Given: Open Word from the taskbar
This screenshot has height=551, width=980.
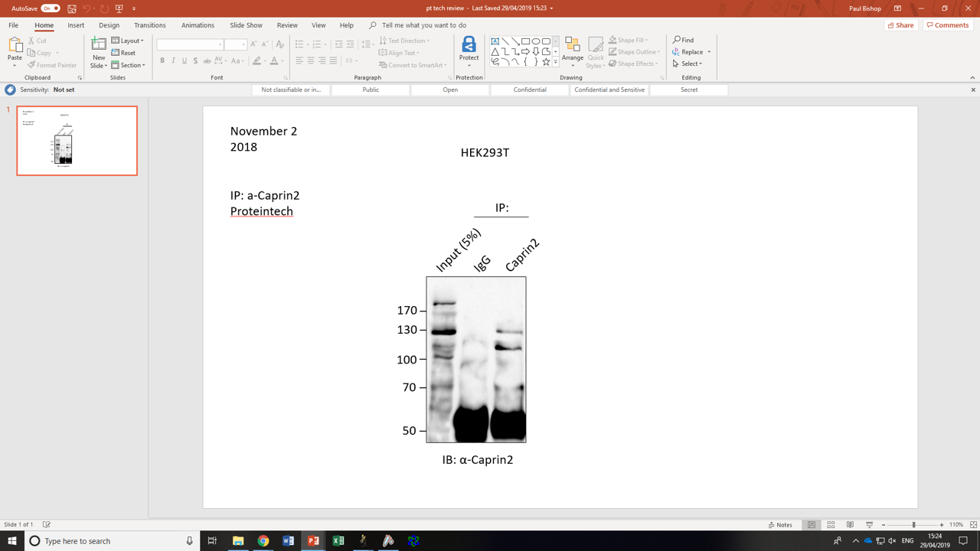Looking at the screenshot, I should (288, 541).
